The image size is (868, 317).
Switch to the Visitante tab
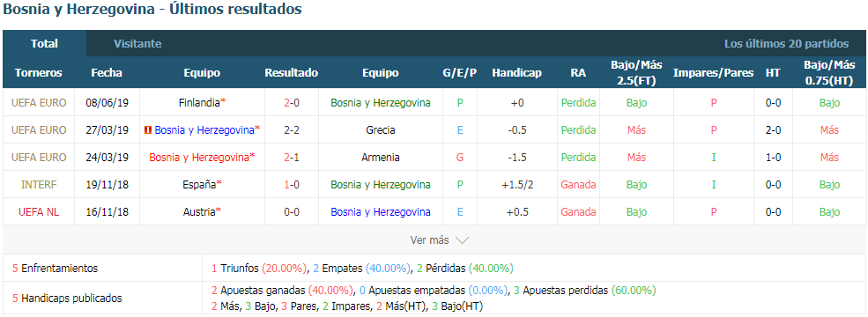tap(137, 44)
